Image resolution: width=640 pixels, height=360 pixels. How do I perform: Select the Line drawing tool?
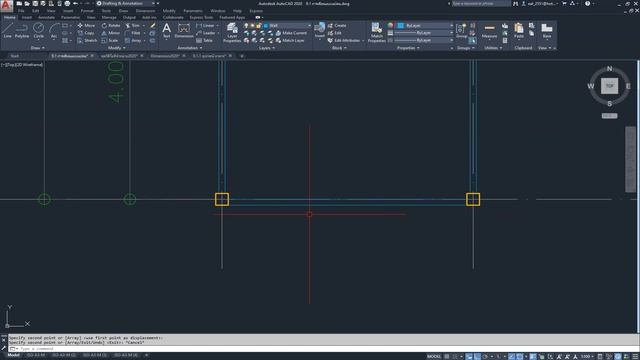(7, 31)
